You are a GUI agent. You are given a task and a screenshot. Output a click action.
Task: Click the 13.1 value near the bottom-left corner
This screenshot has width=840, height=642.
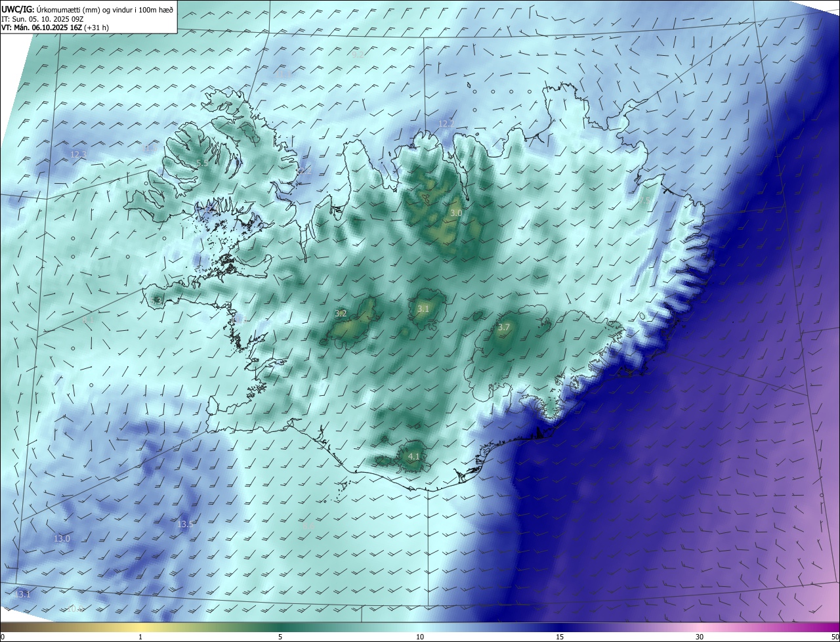click(23, 594)
